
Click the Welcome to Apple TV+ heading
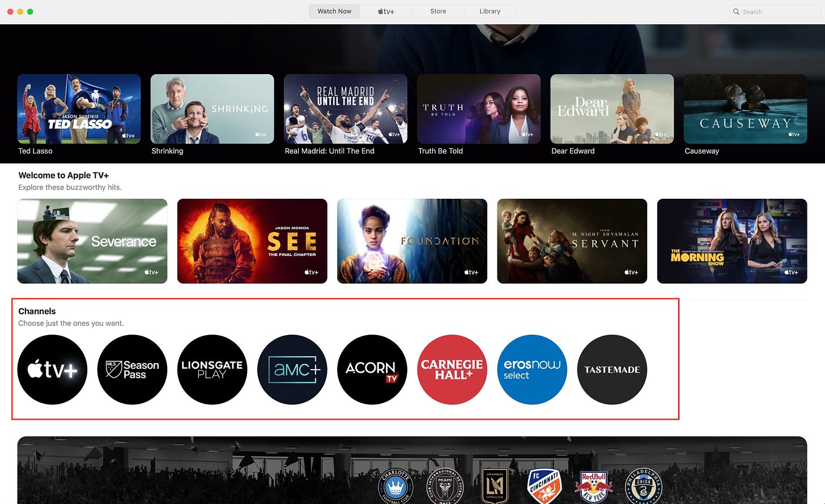[x=63, y=176]
